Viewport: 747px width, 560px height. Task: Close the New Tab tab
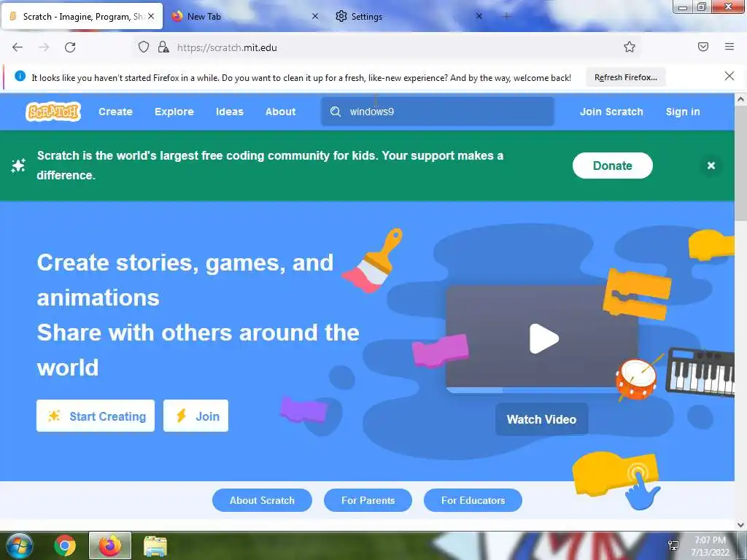315,16
